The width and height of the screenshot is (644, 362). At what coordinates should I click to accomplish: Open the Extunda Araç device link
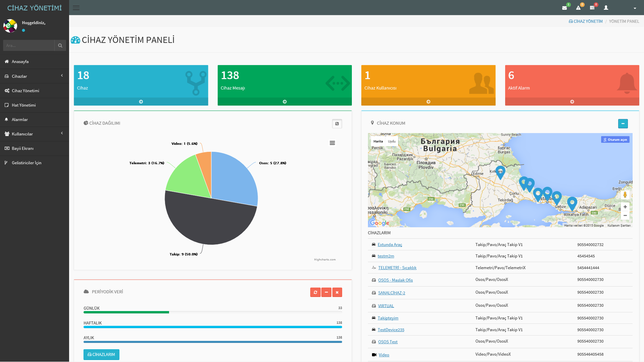coord(390,245)
